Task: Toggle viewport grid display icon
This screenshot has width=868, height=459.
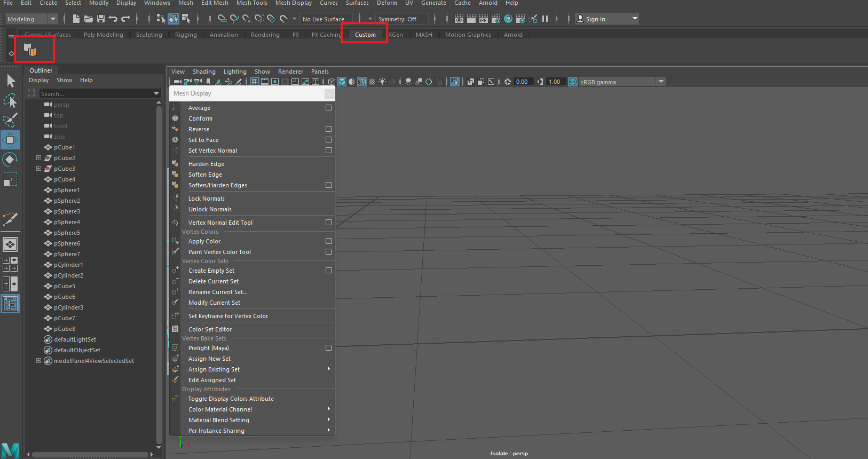Action: click(255, 82)
